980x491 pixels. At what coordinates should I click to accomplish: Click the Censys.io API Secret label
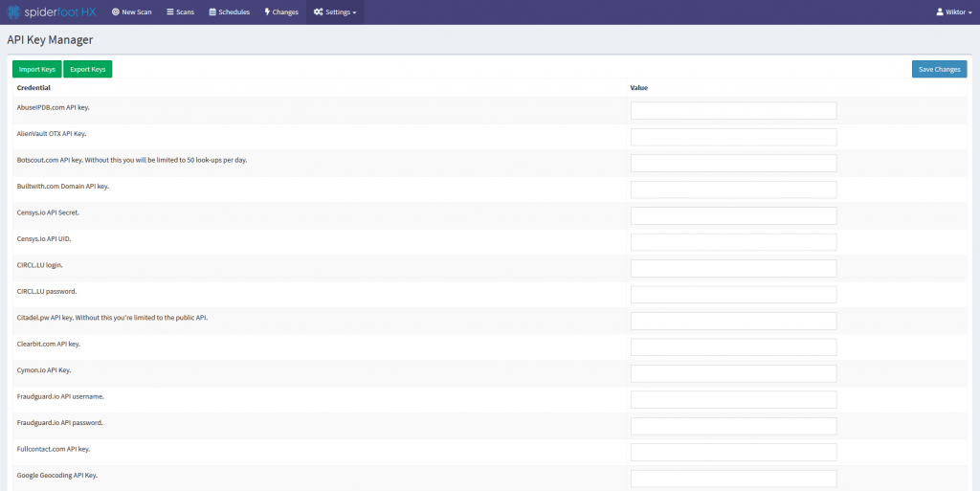pyautogui.click(x=48, y=212)
